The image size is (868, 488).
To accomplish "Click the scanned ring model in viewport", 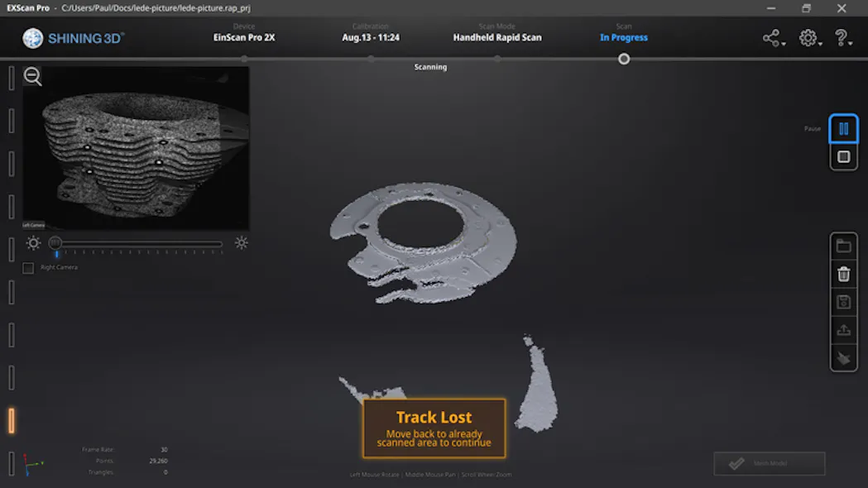I will (x=424, y=242).
